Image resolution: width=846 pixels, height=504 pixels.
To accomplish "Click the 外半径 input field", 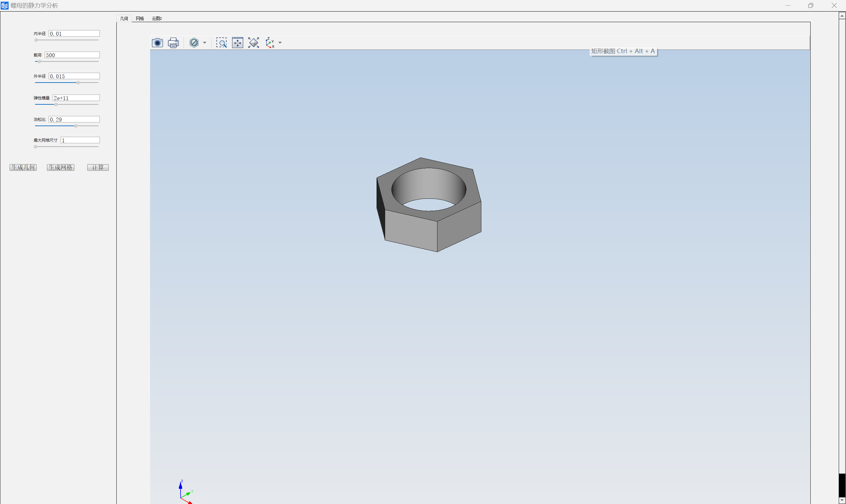I will (x=74, y=76).
